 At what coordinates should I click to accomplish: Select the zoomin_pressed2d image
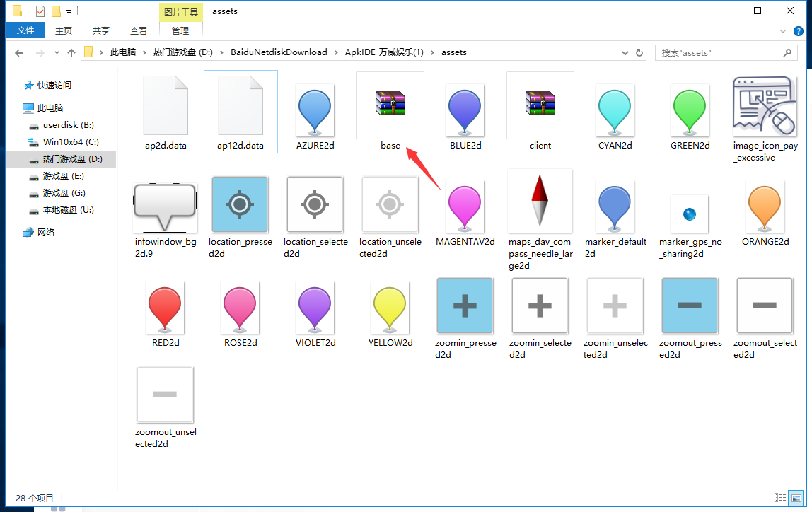point(465,306)
